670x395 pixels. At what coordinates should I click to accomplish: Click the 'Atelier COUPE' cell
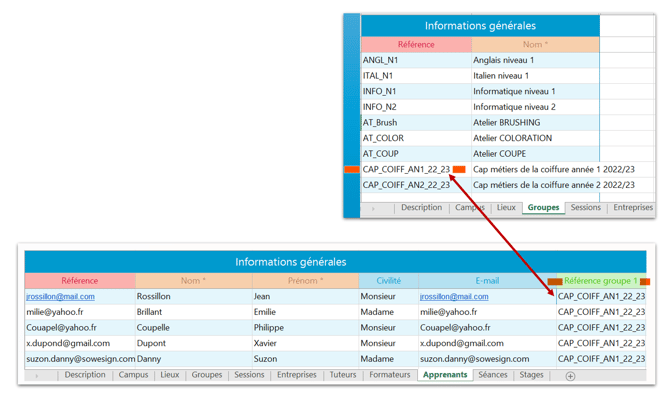(535, 154)
